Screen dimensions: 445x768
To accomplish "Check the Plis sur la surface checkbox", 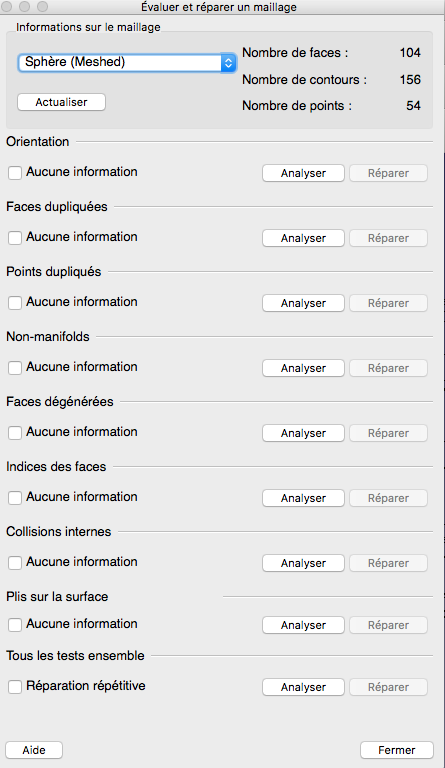I will coord(15,624).
